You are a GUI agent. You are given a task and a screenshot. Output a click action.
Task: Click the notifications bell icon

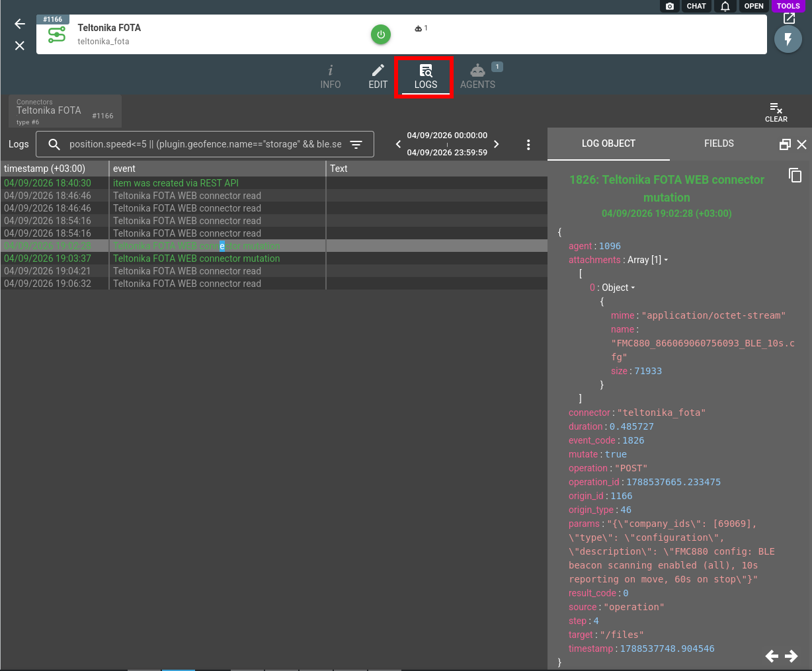[725, 6]
